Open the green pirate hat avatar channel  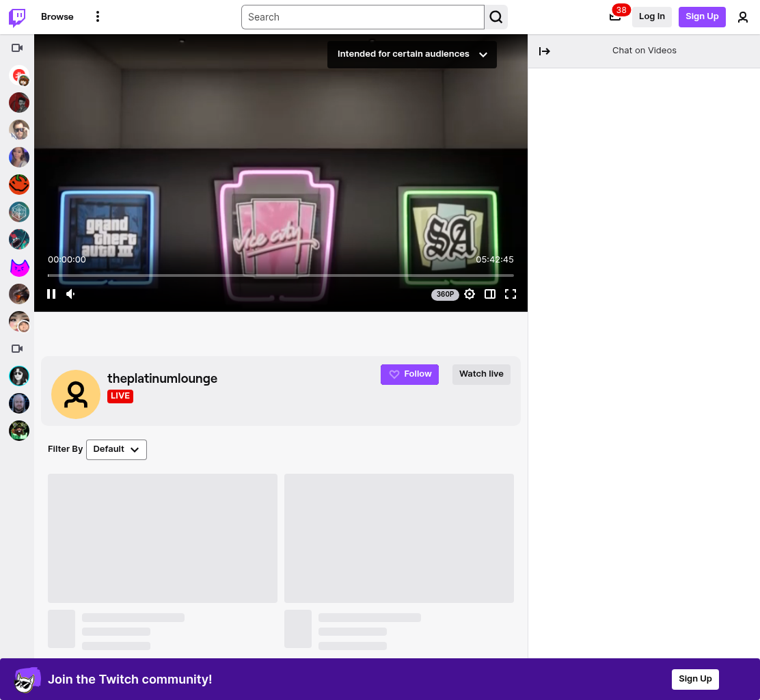19,431
